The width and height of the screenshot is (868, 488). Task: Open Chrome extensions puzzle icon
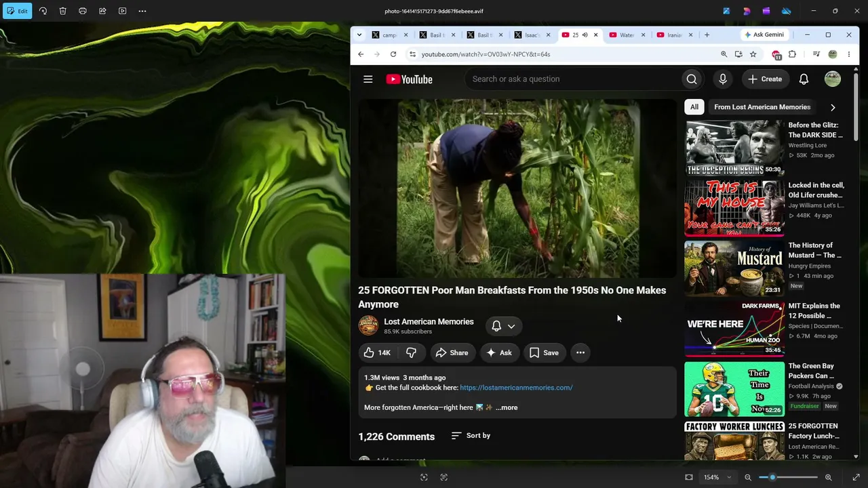coord(792,54)
